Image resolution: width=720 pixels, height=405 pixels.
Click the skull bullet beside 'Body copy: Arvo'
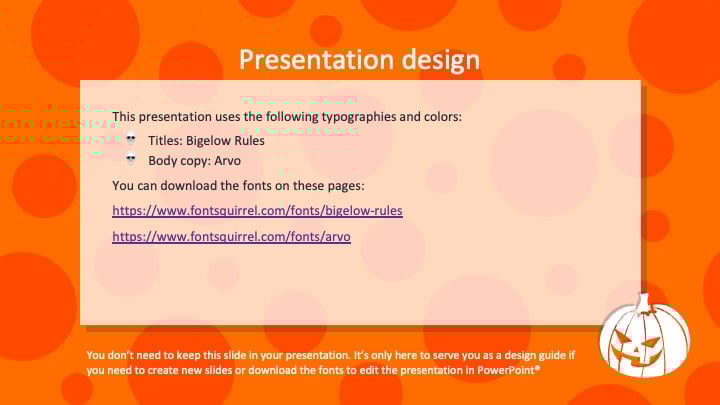pos(131,159)
